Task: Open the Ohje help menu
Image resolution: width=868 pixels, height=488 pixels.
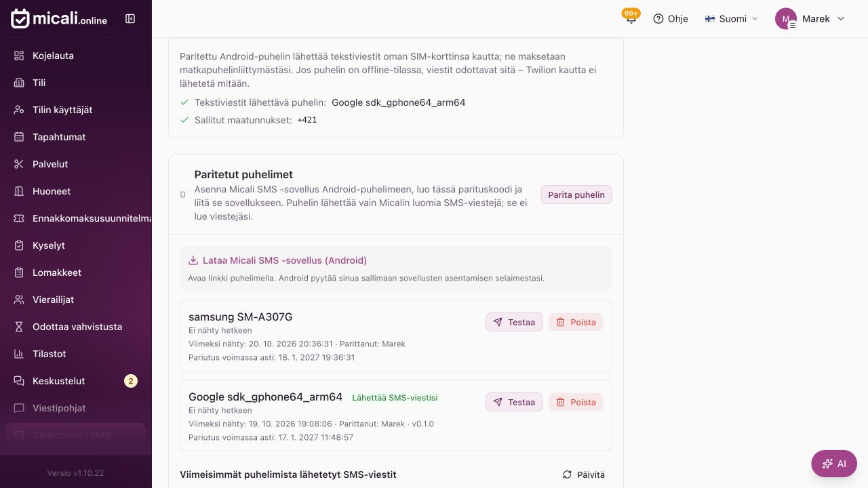Action: [x=671, y=19]
